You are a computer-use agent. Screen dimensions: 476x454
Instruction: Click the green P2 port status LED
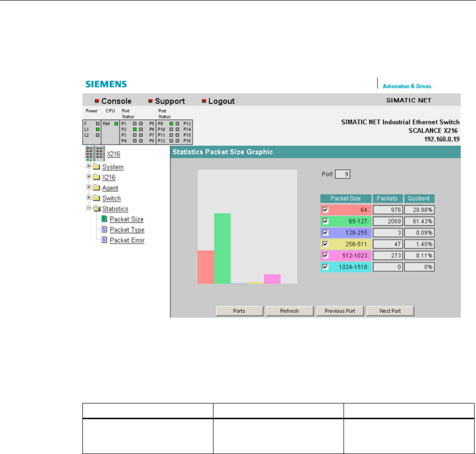point(135,129)
